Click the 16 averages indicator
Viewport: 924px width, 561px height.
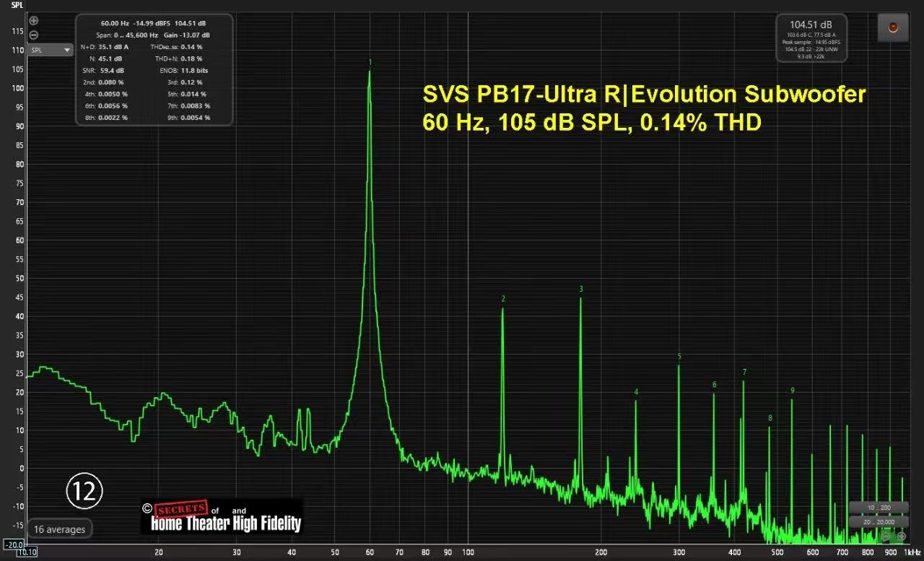point(59,529)
